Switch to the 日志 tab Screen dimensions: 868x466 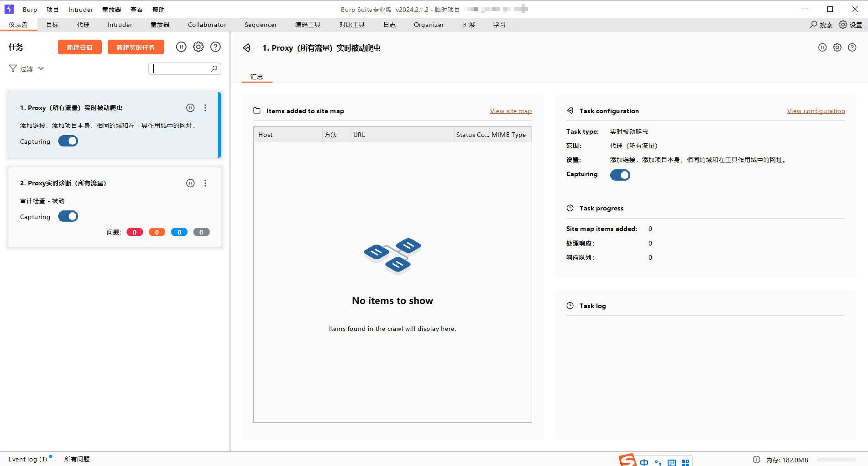389,25
